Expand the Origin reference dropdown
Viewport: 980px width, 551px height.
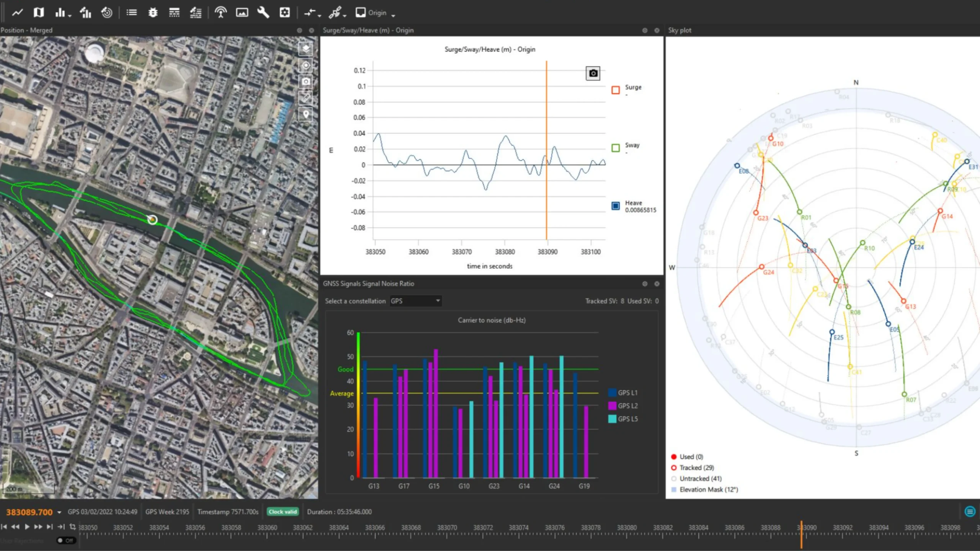393,15
